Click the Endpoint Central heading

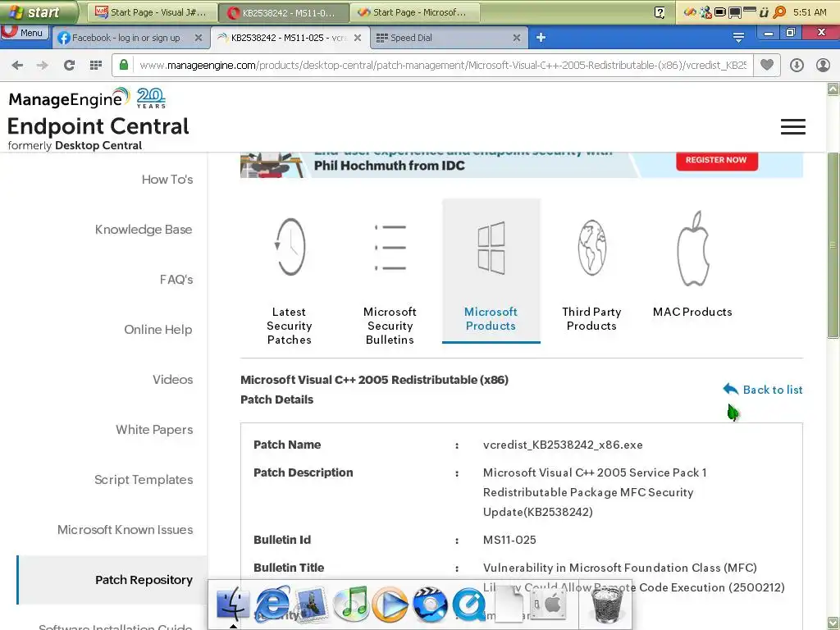click(x=98, y=126)
